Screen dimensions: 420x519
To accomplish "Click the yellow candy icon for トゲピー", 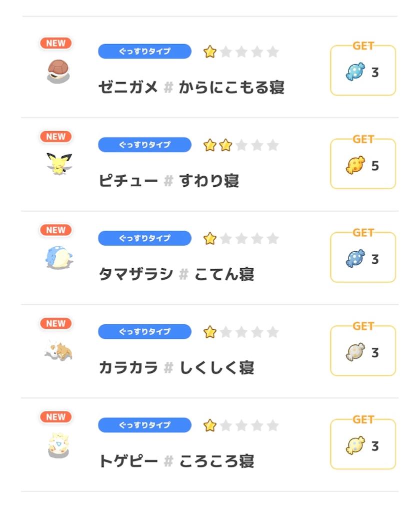I will point(355,446).
